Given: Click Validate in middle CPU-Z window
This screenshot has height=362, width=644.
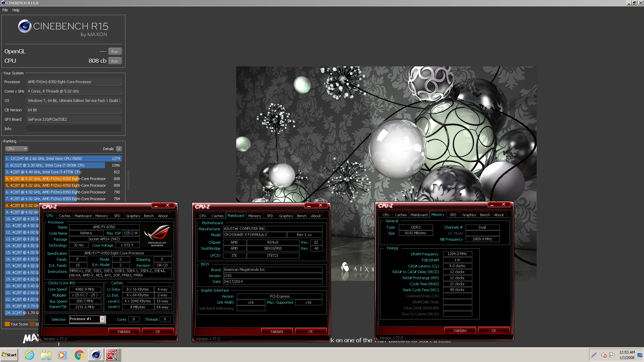Looking at the screenshot, I should [x=277, y=331].
